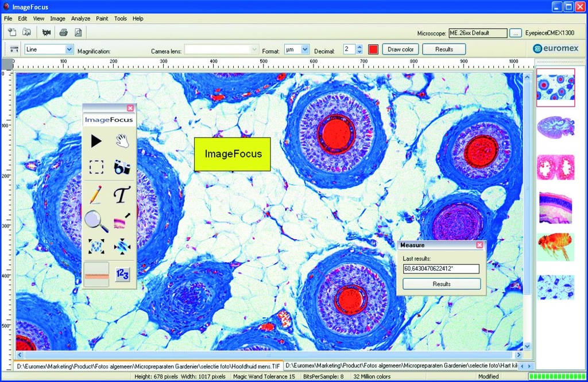Click the live camera capture toolbar icon

coord(47,33)
